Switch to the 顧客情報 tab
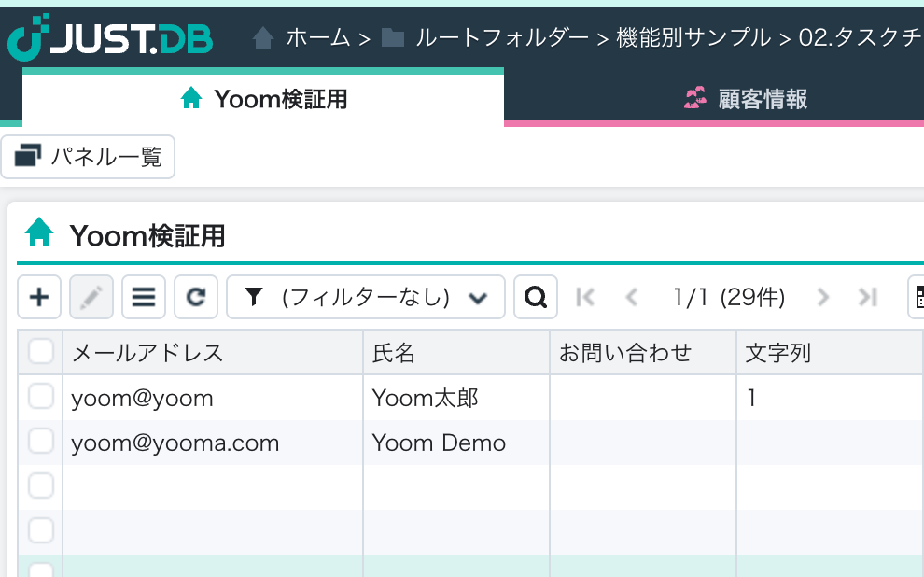Screen dimensions: 924x577 745,98
